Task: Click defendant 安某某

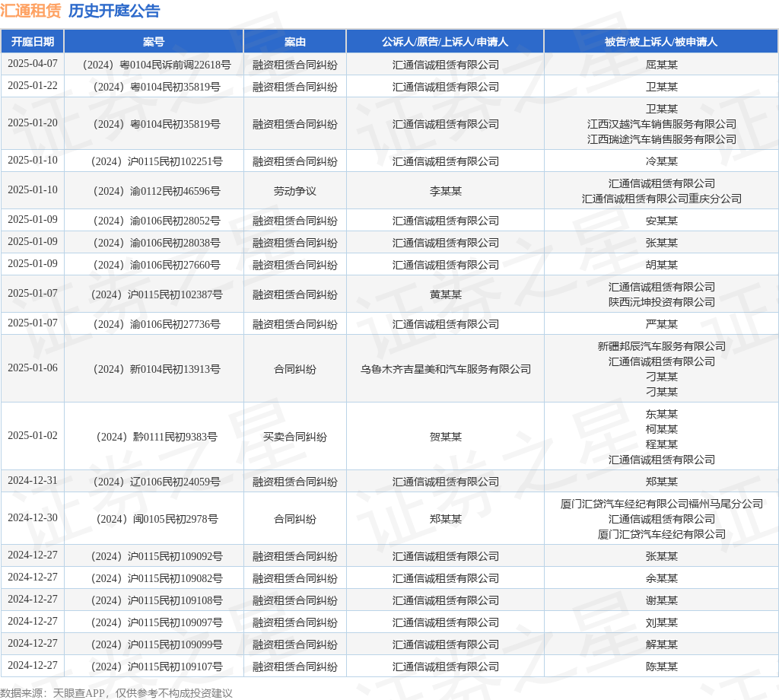Action: point(662,221)
